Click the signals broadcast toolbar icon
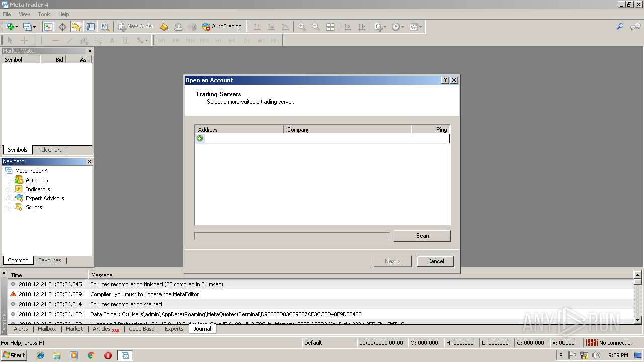 192,27
